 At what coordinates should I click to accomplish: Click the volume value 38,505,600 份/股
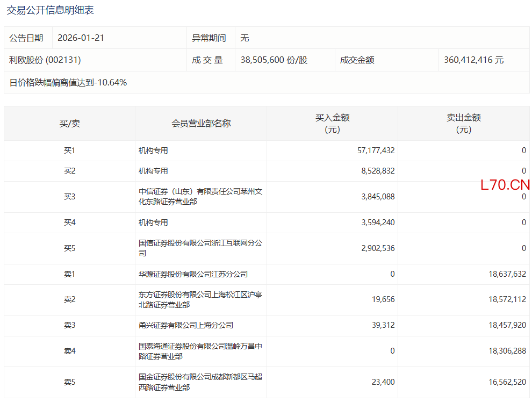point(274,60)
